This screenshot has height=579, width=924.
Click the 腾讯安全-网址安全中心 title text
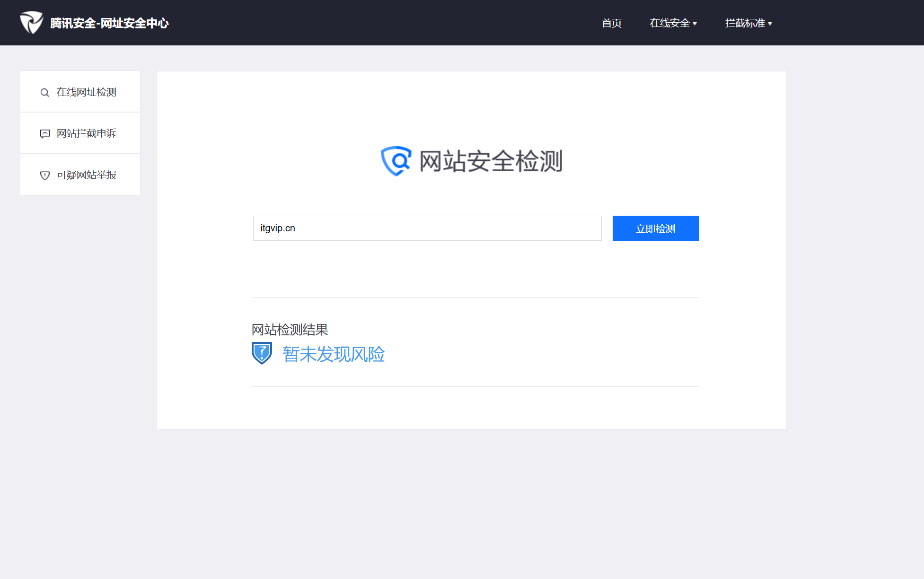point(109,23)
